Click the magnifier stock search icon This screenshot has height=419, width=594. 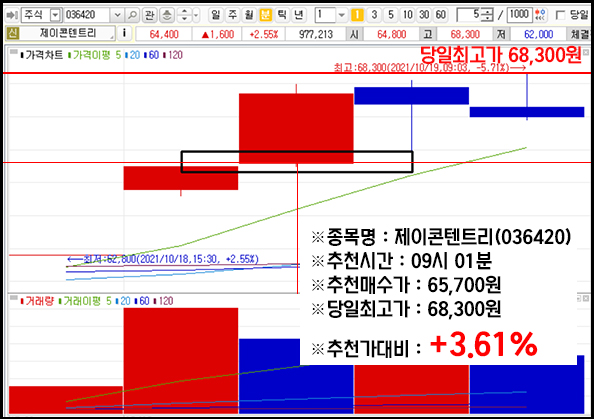coord(132,15)
